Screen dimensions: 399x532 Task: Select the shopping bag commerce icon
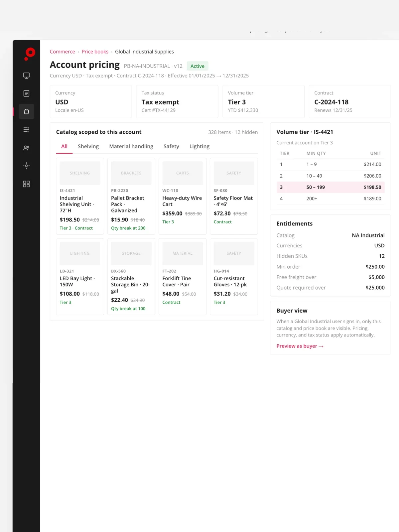pyautogui.click(x=27, y=111)
